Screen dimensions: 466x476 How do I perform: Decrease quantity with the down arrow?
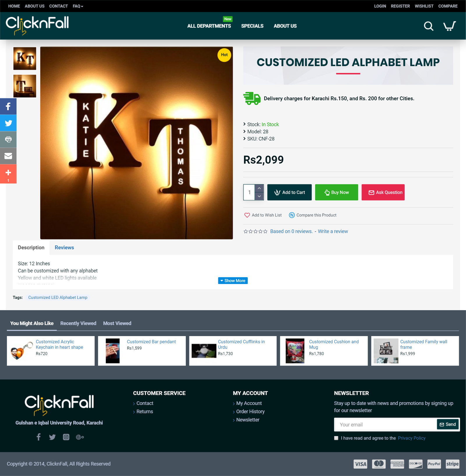click(259, 196)
